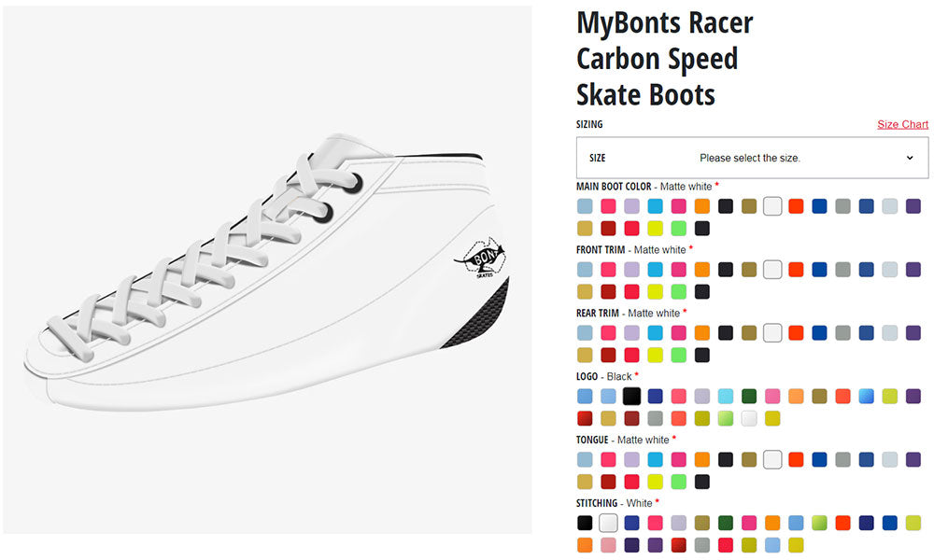Pick black Stitching color swatch
934x560 pixels.
pyautogui.click(x=586, y=524)
